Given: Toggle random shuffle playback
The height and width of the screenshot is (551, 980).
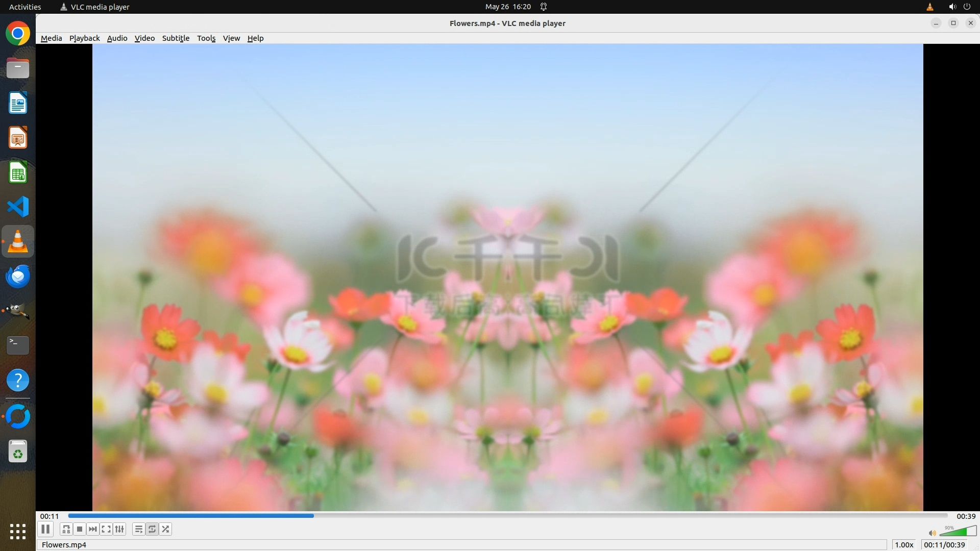Looking at the screenshot, I should tap(165, 529).
